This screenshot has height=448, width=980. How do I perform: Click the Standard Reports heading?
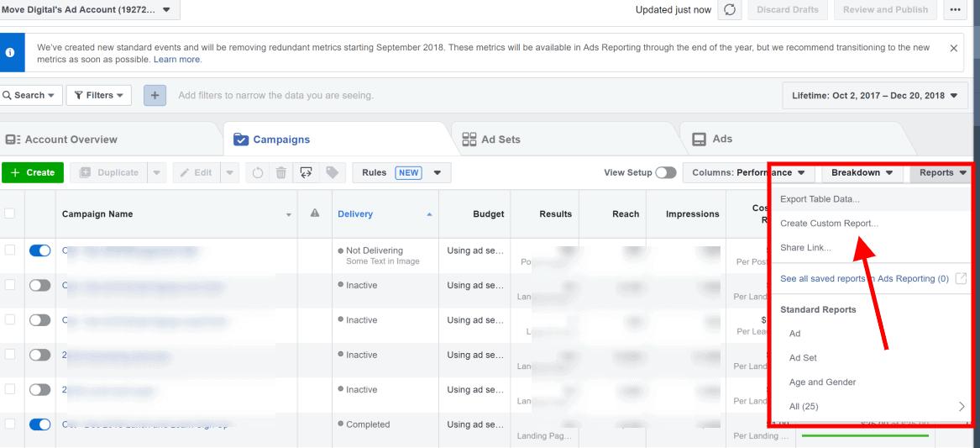818,309
